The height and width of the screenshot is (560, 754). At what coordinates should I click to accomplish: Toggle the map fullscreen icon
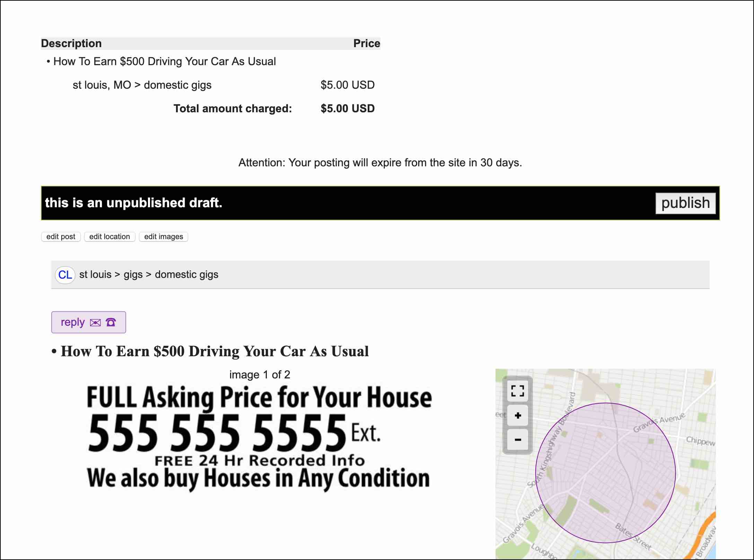point(517,391)
